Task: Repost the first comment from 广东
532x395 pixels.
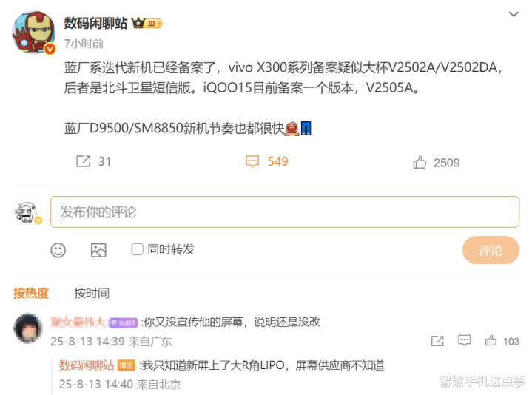Action: coord(437,341)
